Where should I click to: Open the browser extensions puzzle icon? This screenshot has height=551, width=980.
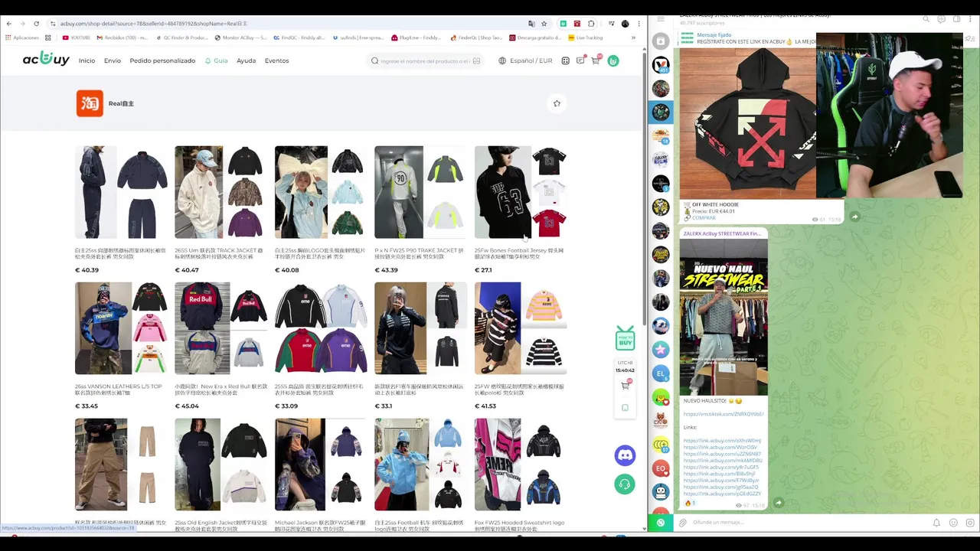coord(591,24)
